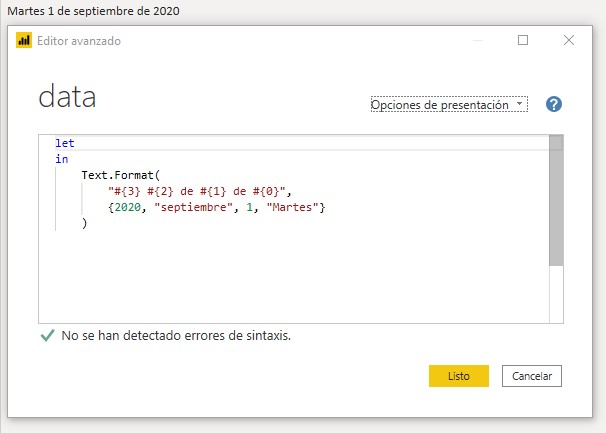Click the "Martes" string in code
The height and width of the screenshot is (433, 606).
292,207
